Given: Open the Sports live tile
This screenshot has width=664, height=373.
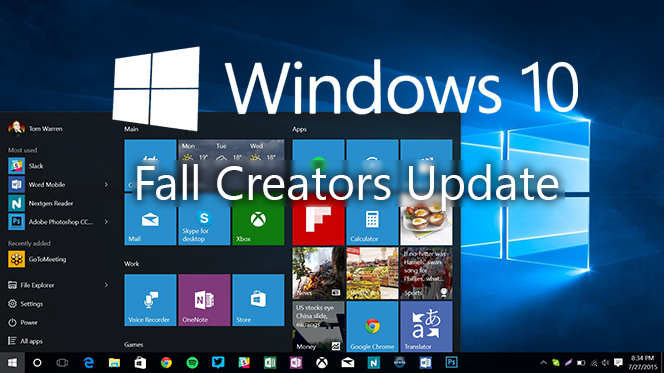Looking at the screenshot, I should pos(426,273).
